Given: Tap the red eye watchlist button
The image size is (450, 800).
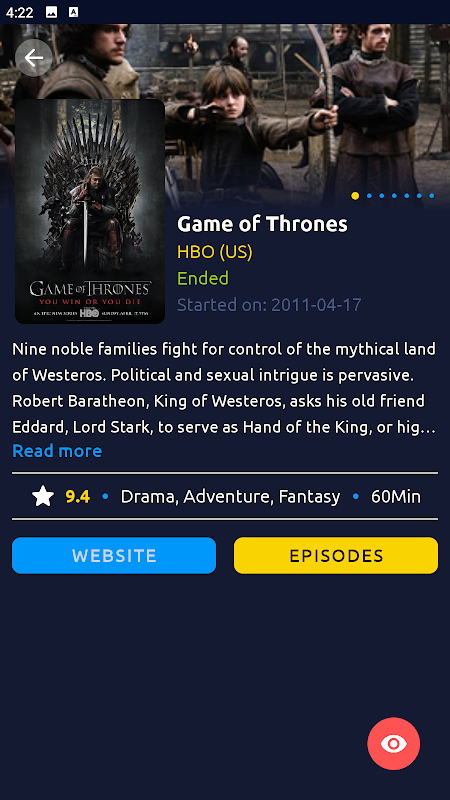Looking at the screenshot, I should pyautogui.click(x=393, y=743).
